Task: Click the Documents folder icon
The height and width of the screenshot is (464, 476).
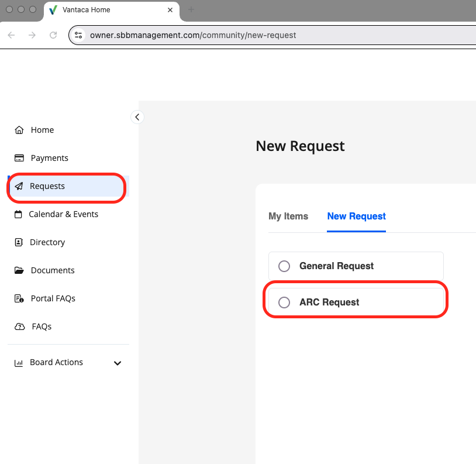Action: [19, 270]
